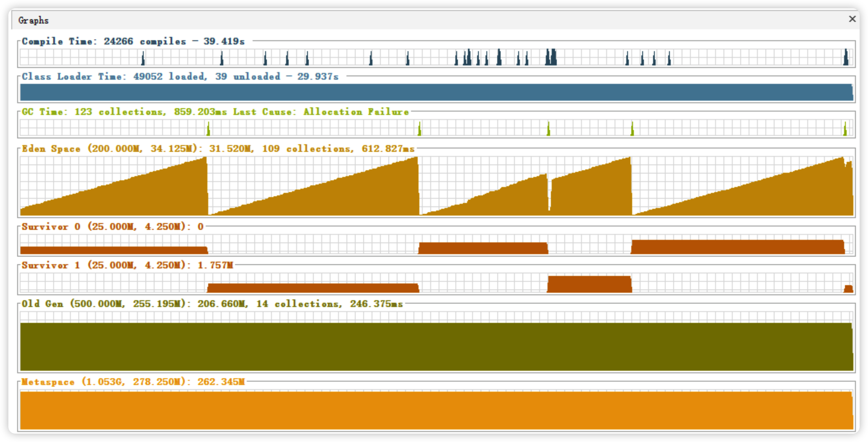Click the orange Metaspace graph
Image resolution: width=868 pixels, height=442 pixels.
point(437,409)
